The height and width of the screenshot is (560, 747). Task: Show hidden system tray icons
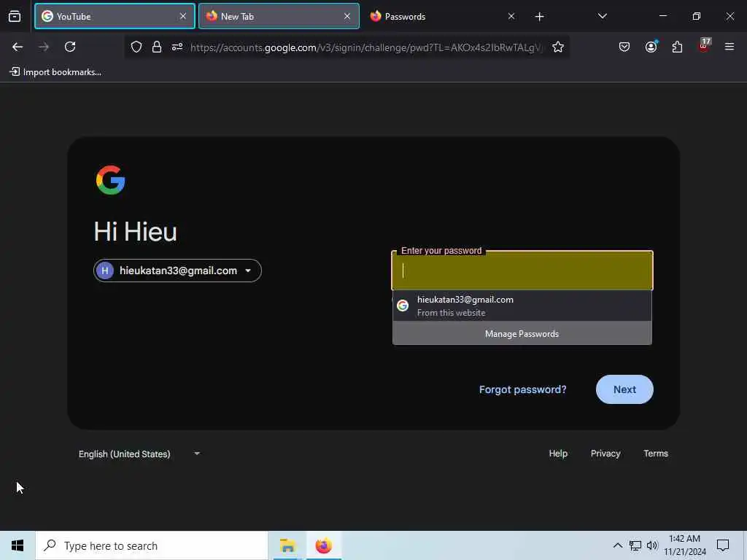(617, 545)
